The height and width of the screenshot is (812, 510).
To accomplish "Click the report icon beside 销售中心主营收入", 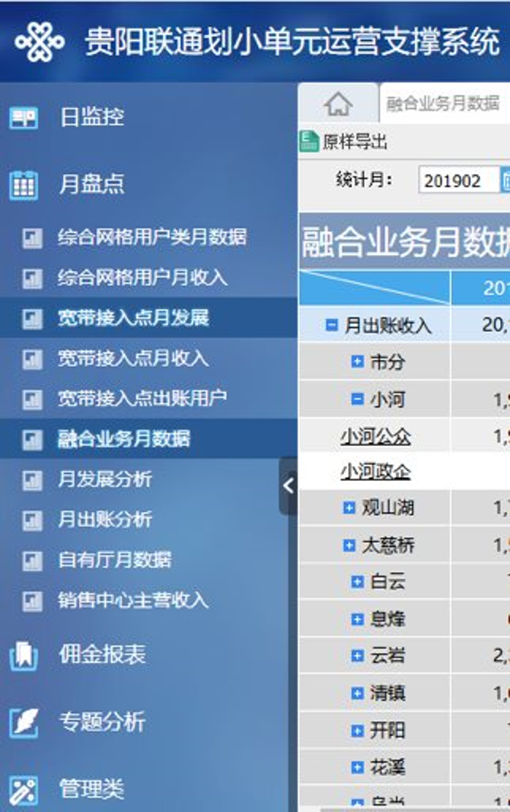I will pos(32,600).
